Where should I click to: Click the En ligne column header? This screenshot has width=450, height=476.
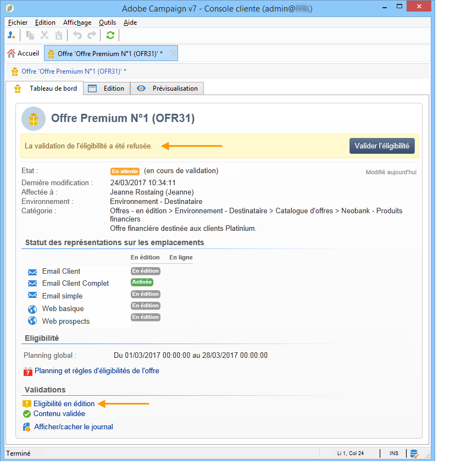tap(181, 257)
